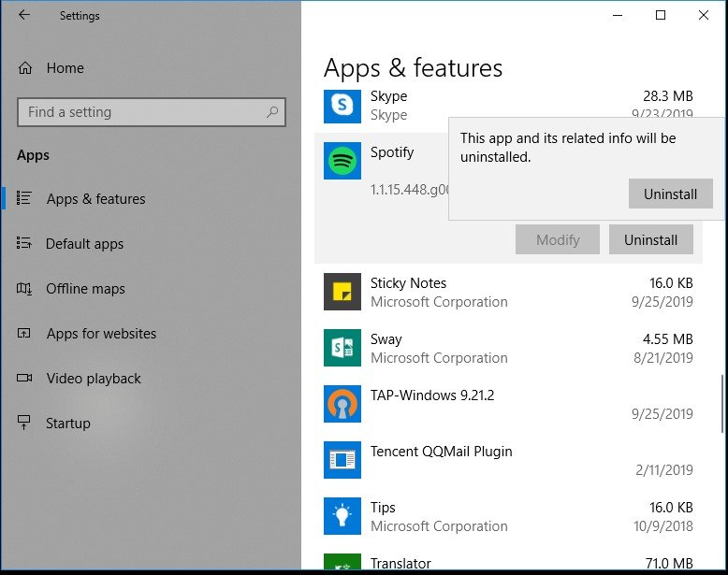Click the uninstall warning message text
The image size is (728, 575).
[x=568, y=148]
